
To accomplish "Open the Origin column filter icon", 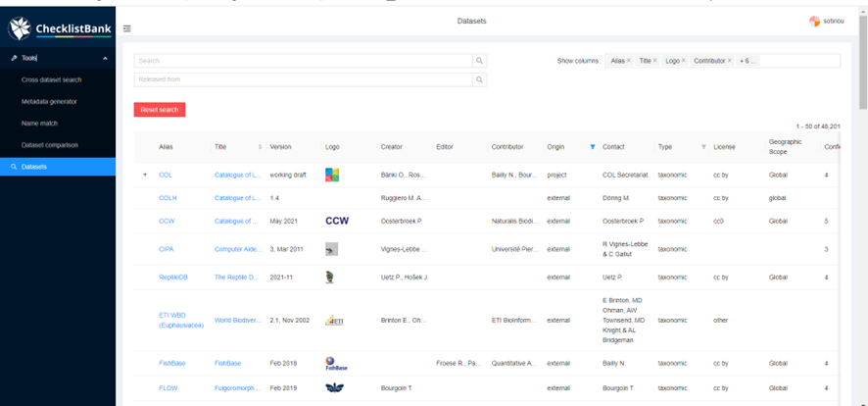I will (593, 147).
